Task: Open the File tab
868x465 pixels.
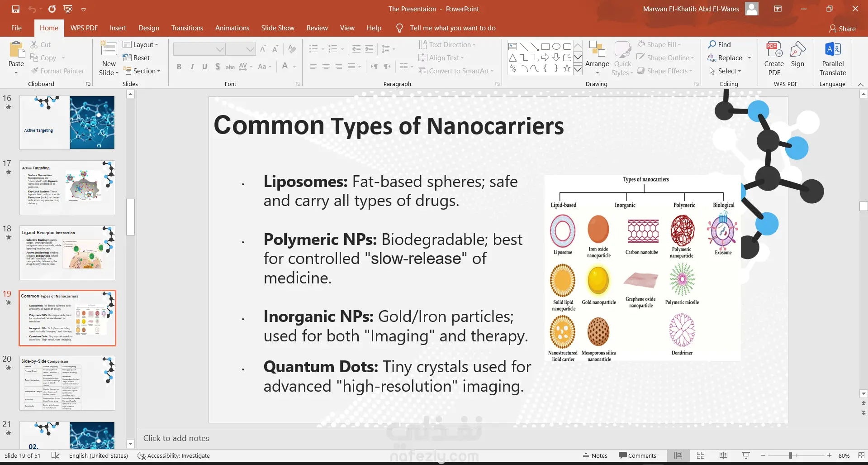Action: 16,28
